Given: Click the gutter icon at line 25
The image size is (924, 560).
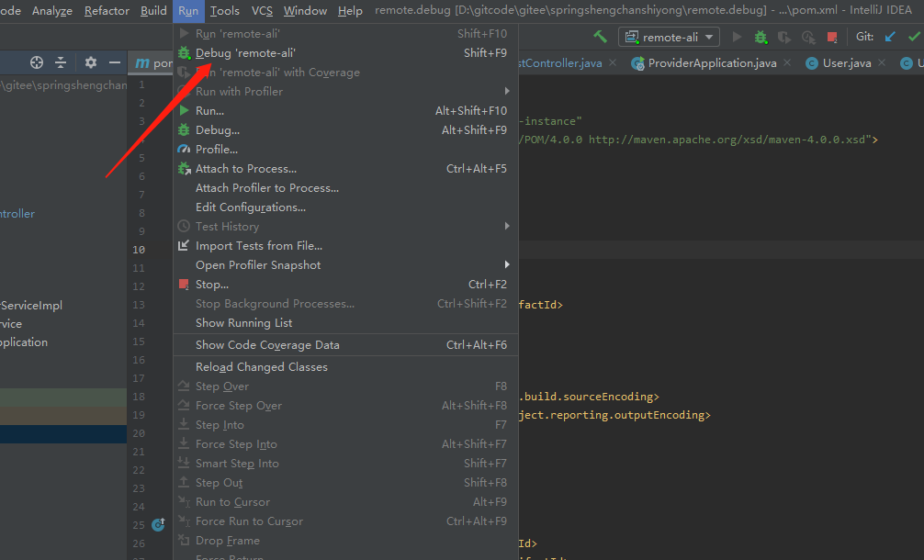Looking at the screenshot, I should click(x=158, y=524).
